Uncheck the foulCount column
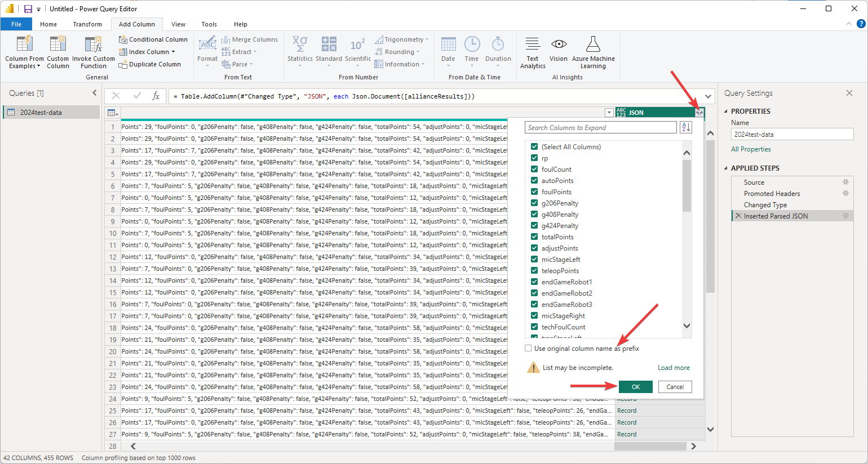Viewport: 868px width, 464px height. (x=534, y=169)
